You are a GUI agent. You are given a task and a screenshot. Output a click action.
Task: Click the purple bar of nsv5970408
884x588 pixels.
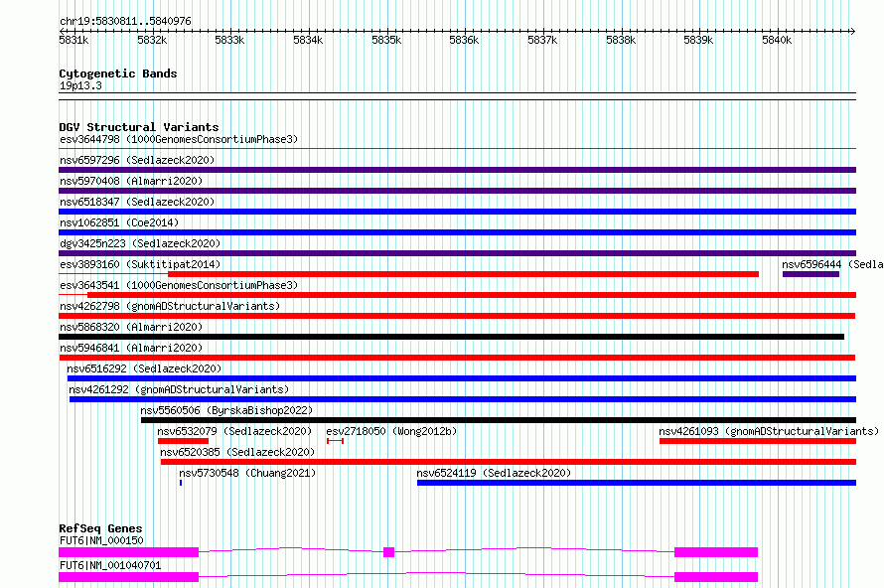tap(457, 191)
